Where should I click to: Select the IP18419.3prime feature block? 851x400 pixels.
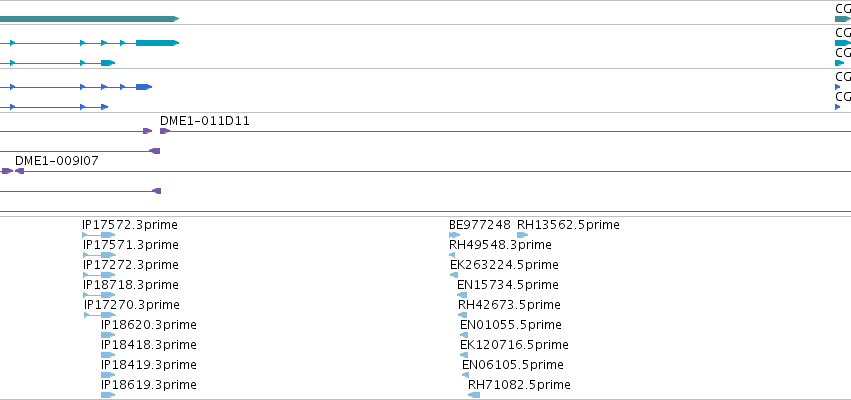[x=108, y=375]
